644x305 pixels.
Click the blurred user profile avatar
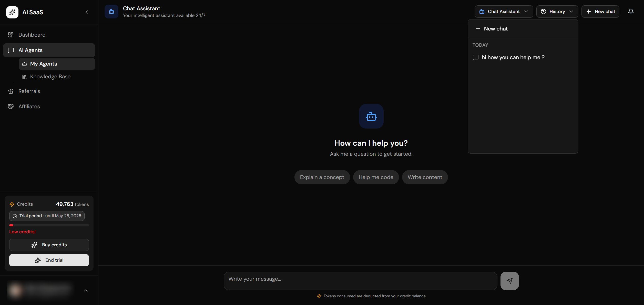click(x=15, y=290)
